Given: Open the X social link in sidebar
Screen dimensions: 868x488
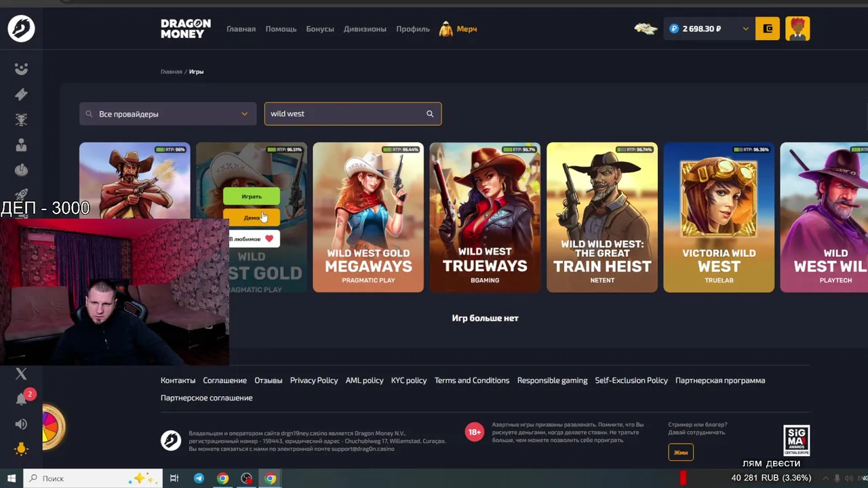Looking at the screenshot, I should [x=21, y=373].
